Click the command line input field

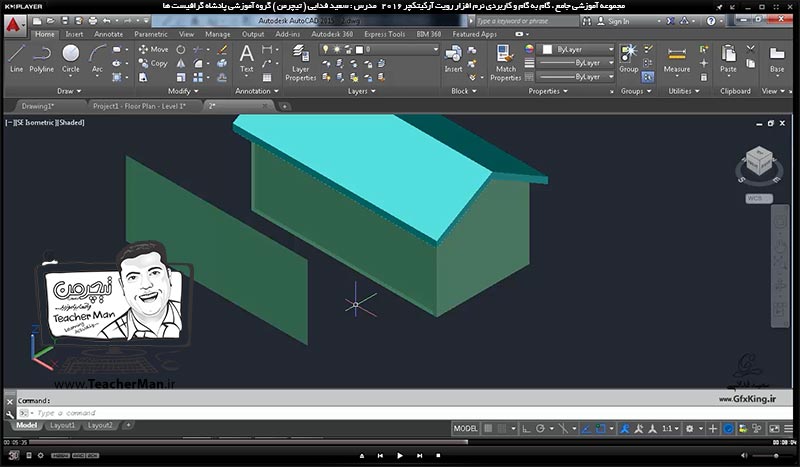403,413
